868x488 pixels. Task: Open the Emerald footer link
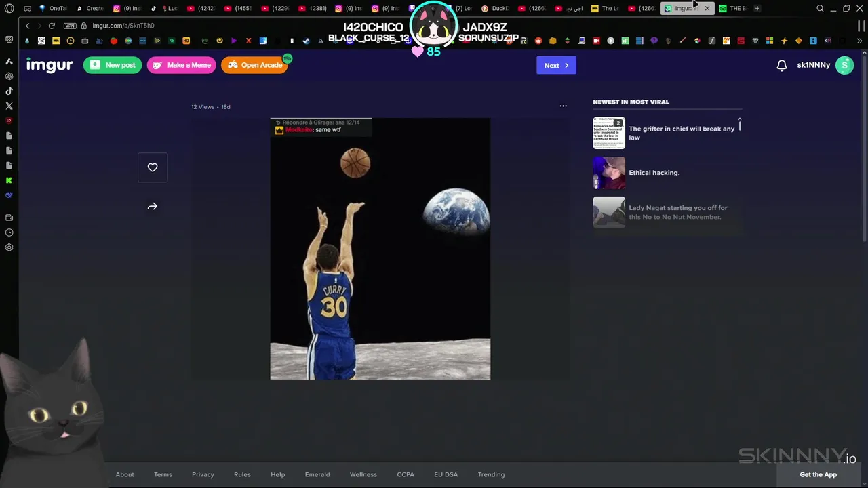(317, 474)
